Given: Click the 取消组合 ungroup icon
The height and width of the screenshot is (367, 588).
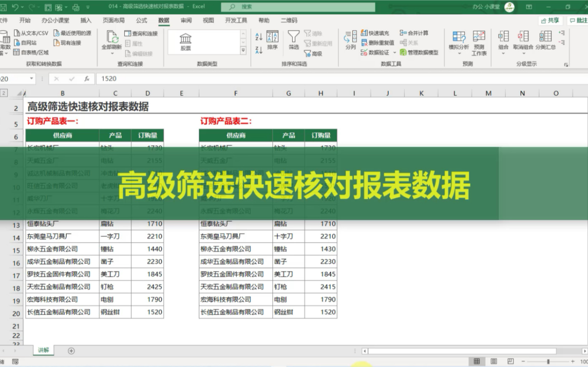Looking at the screenshot, I should click(x=523, y=37).
